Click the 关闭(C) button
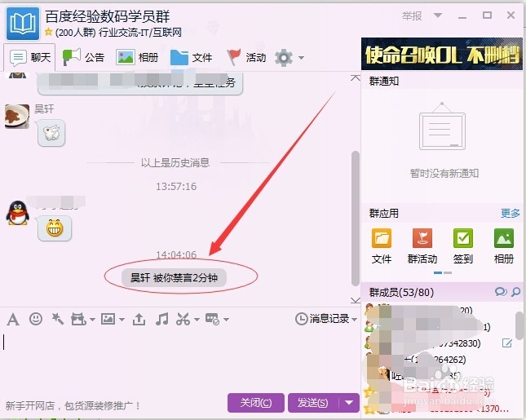This screenshot has width=526, height=420. 255,403
